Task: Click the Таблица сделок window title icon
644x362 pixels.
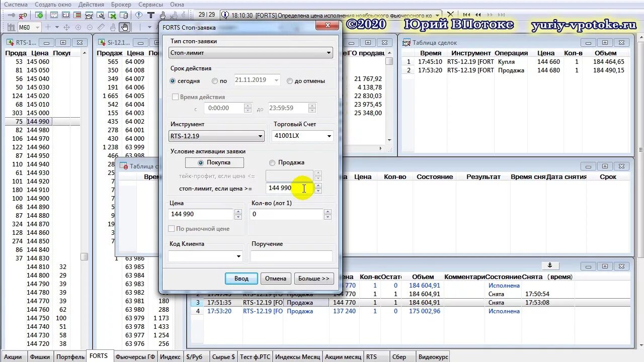Action: (x=407, y=43)
